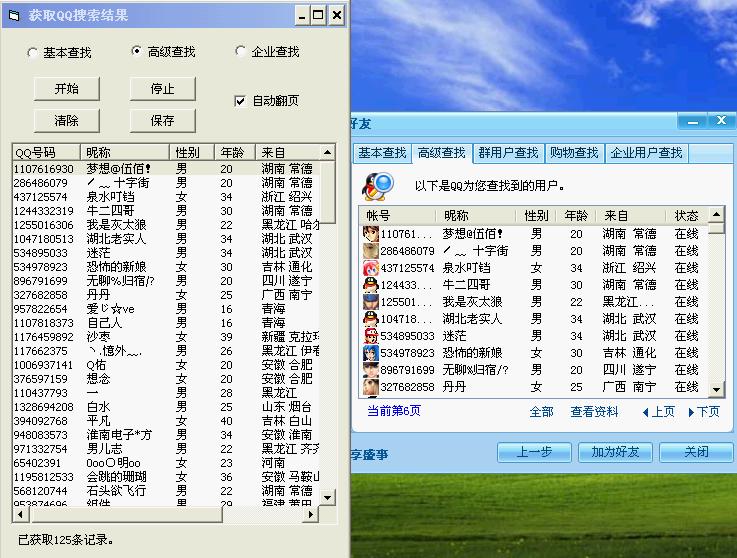Click the 昵称 column header in left list
This screenshot has width=737, height=558.
[125, 152]
